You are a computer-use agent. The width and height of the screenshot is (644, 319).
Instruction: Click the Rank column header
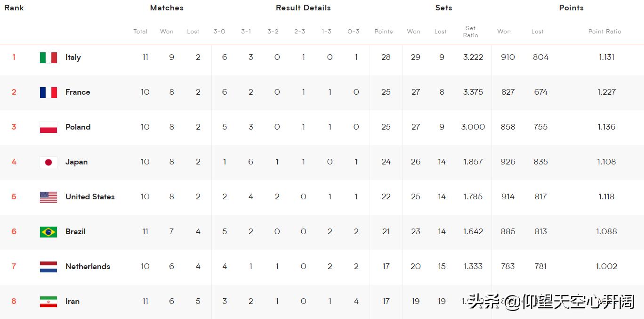pos(14,8)
